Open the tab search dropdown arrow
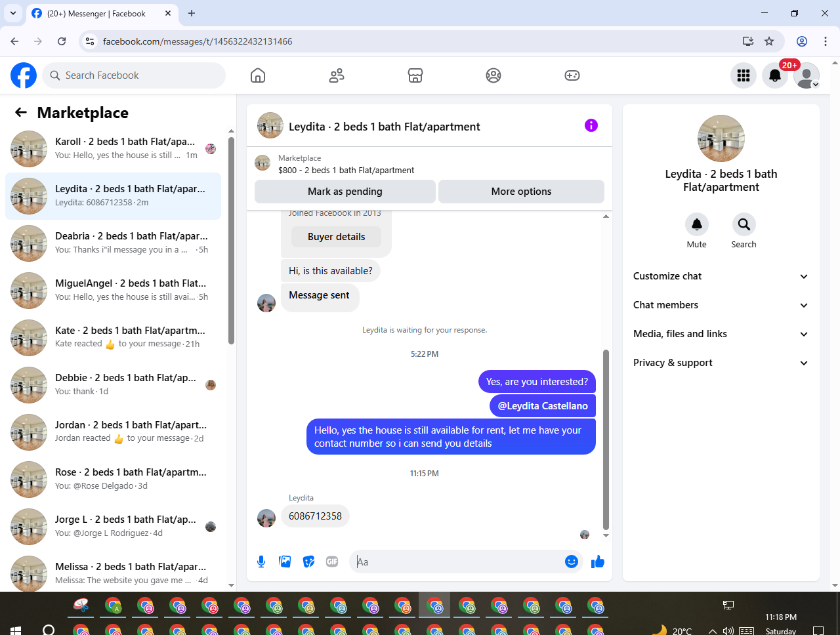This screenshot has width=840, height=635. [x=13, y=13]
